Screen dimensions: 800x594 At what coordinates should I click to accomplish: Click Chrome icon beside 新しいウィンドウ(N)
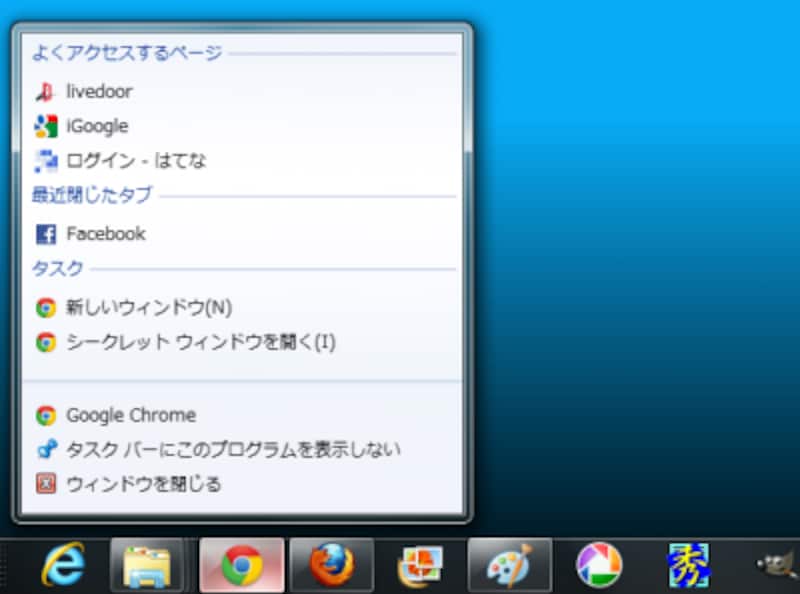pos(46,308)
